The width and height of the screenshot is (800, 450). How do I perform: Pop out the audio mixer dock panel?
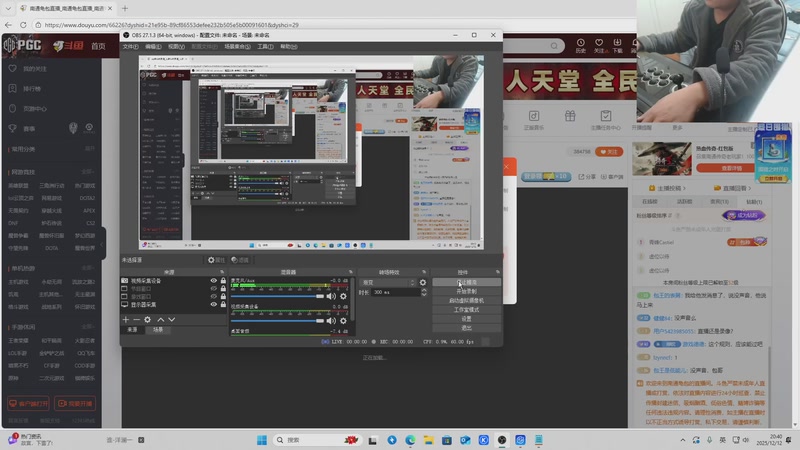click(351, 272)
